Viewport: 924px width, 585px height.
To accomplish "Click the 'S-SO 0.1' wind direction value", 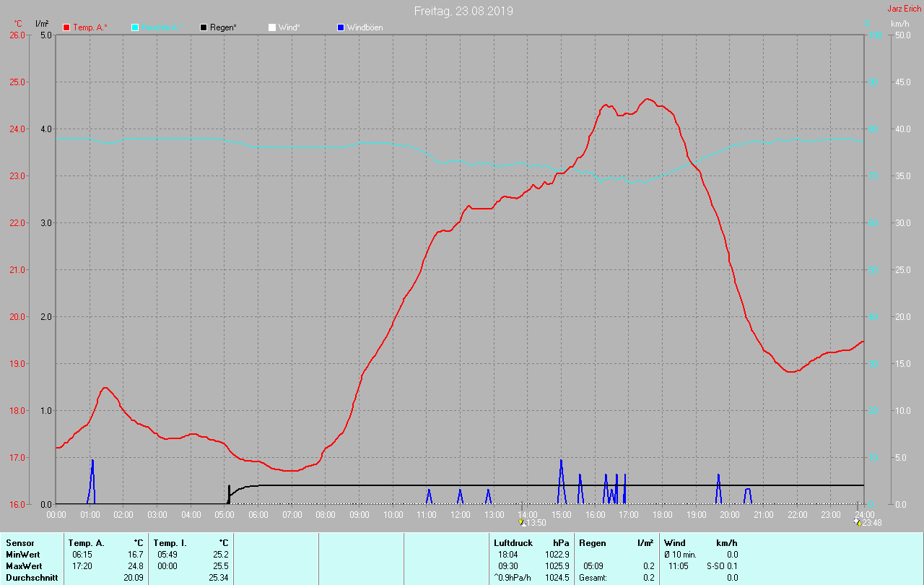I will [x=722, y=565].
